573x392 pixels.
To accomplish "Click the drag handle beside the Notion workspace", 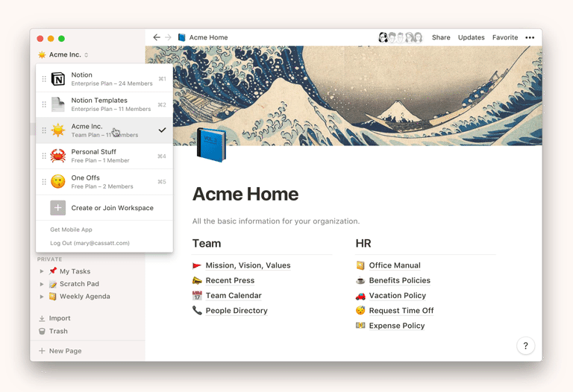I will click(44, 79).
